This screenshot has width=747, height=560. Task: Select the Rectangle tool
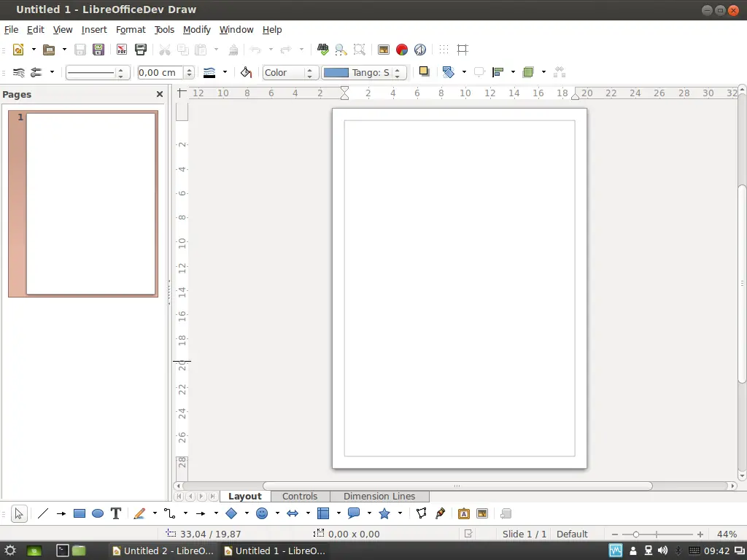79,514
